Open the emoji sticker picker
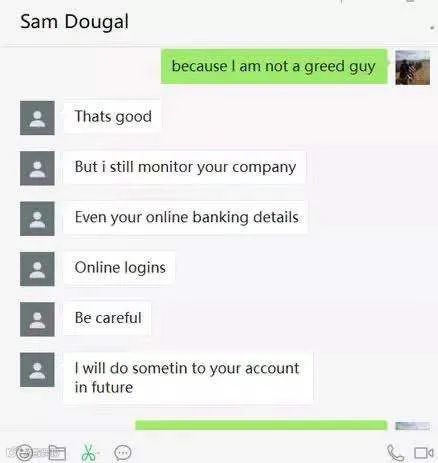Image resolution: width=438 pixels, height=463 pixels. point(24,452)
